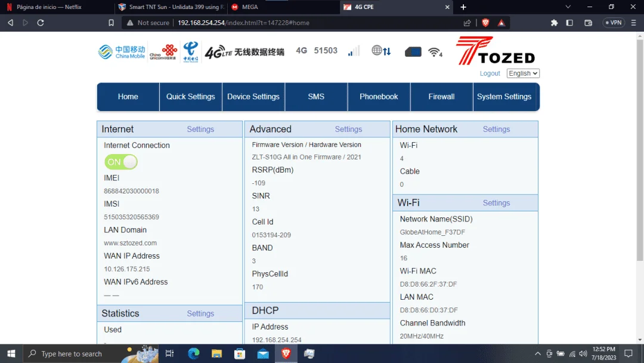Viewport: 644px width, 363px height.
Task: Open the Home menu
Action: 128,97
